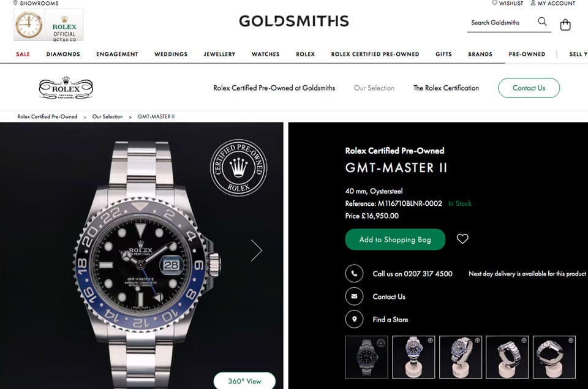Image resolution: width=588 pixels, height=389 pixels.
Task: Click the phone call icon
Action: pos(354,273)
